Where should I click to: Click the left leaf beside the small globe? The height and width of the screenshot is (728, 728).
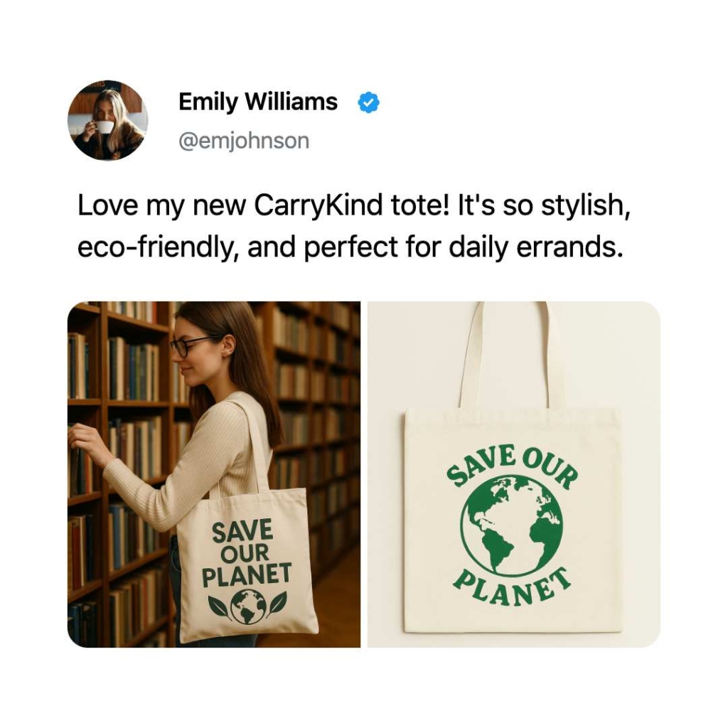pos(219,607)
